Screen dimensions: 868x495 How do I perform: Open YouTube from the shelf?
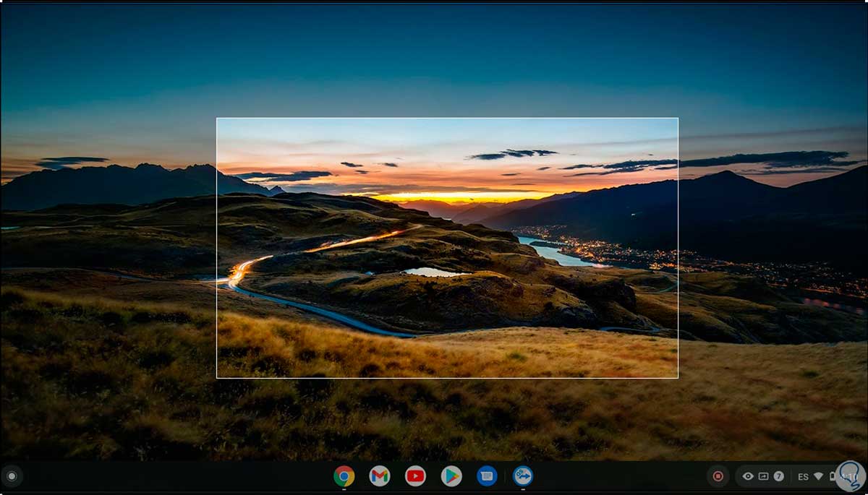(415, 475)
